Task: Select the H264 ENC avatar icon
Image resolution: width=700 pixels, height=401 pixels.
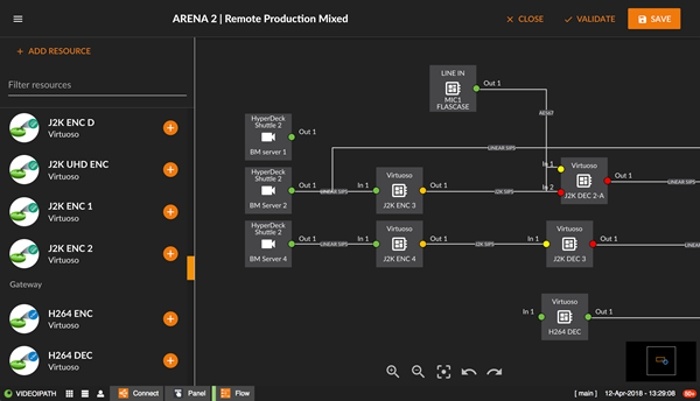Action: tap(24, 319)
